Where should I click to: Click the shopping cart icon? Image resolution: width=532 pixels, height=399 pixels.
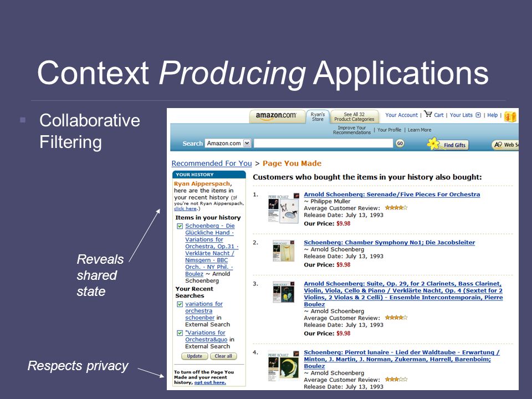tap(427, 114)
